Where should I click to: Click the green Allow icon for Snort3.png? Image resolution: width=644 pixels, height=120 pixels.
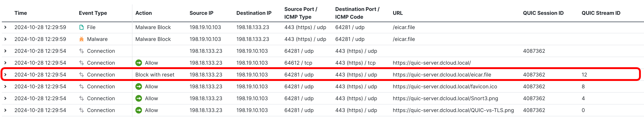pos(139,98)
